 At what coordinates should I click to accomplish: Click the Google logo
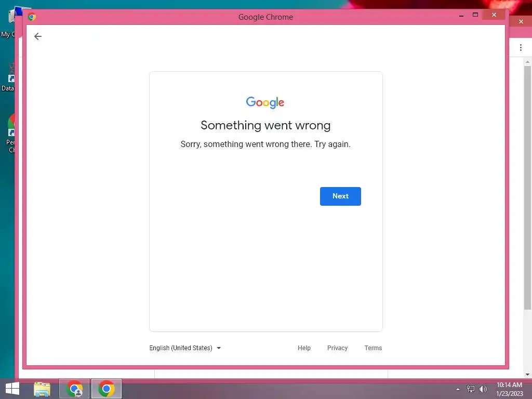pyautogui.click(x=265, y=102)
